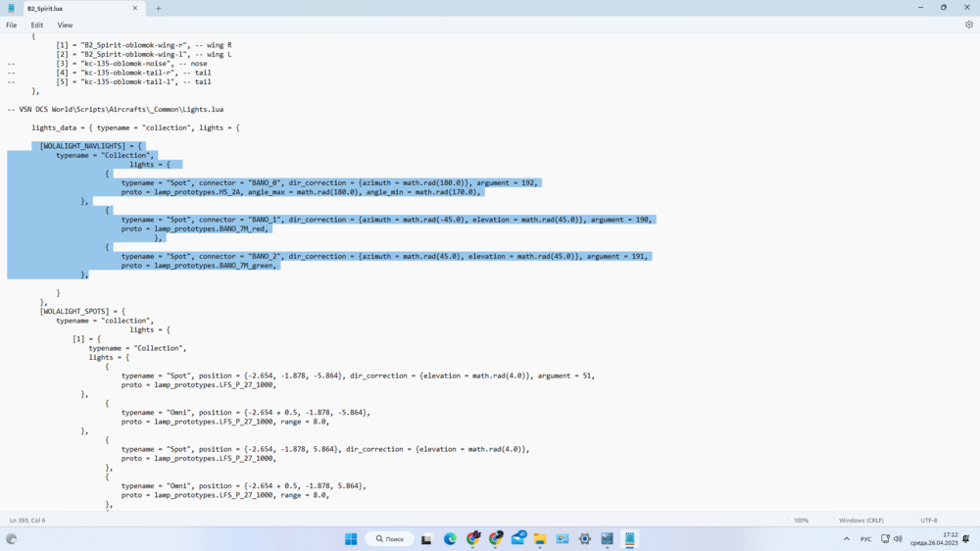Click the [1] = { line

point(86,339)
